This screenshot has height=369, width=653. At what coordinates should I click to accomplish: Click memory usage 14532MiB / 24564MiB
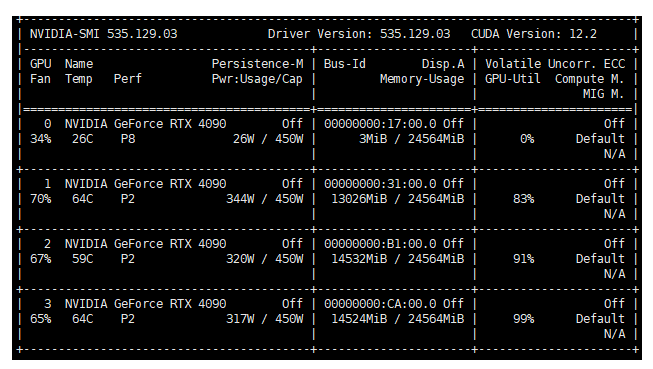398,259
